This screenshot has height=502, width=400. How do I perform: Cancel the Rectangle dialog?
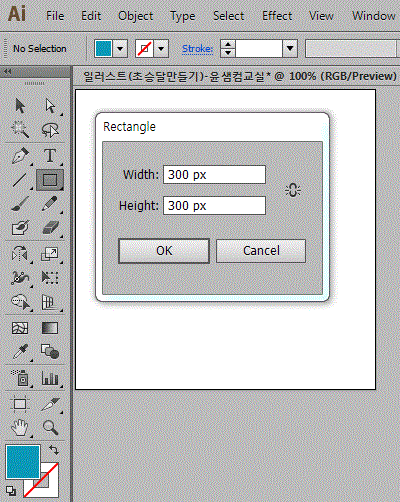261,251
